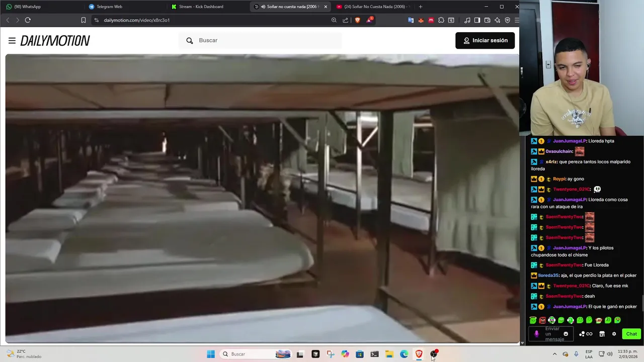Click the purple microphone in chat input

[536, 334]
